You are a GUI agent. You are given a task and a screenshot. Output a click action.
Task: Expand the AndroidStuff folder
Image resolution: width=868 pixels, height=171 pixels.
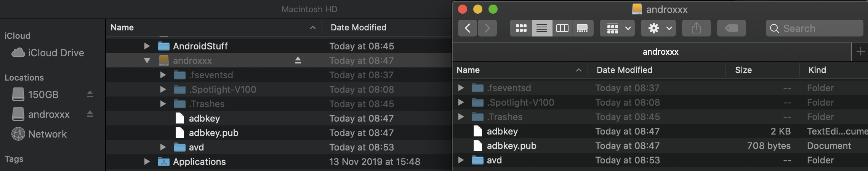[147, 46]
